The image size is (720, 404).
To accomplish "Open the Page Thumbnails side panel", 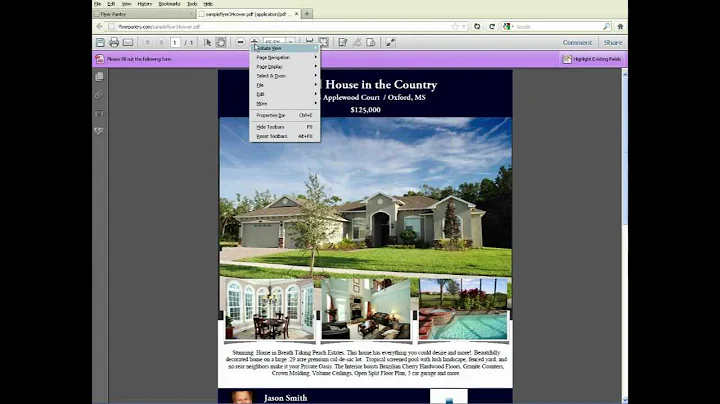I will (99, 77).
